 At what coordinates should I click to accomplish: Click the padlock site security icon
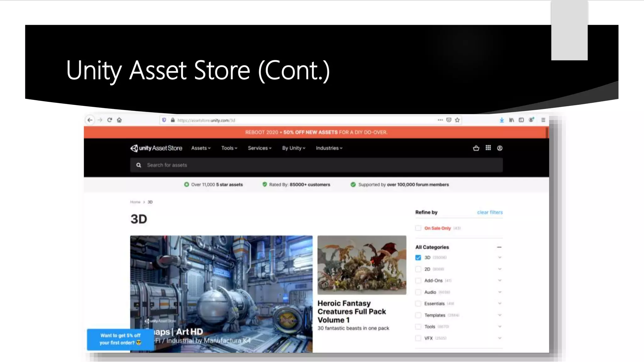point(173,120)
